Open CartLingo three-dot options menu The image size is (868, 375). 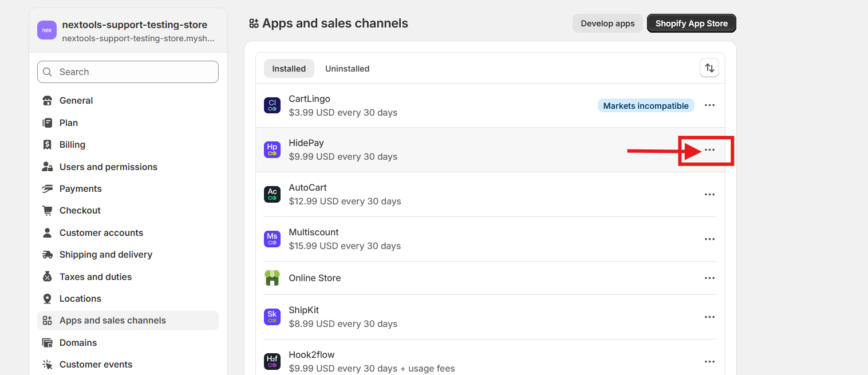click(709, 105)
